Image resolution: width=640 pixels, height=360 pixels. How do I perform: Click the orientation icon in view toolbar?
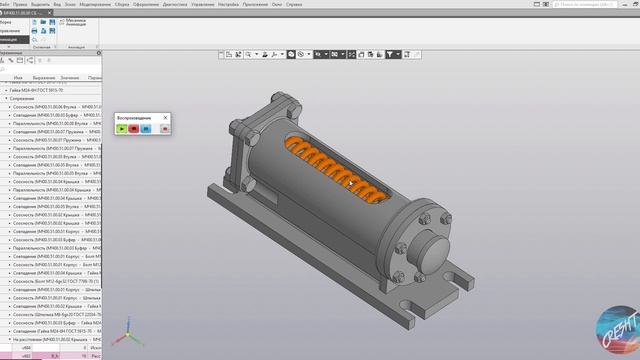pos(274,54)
